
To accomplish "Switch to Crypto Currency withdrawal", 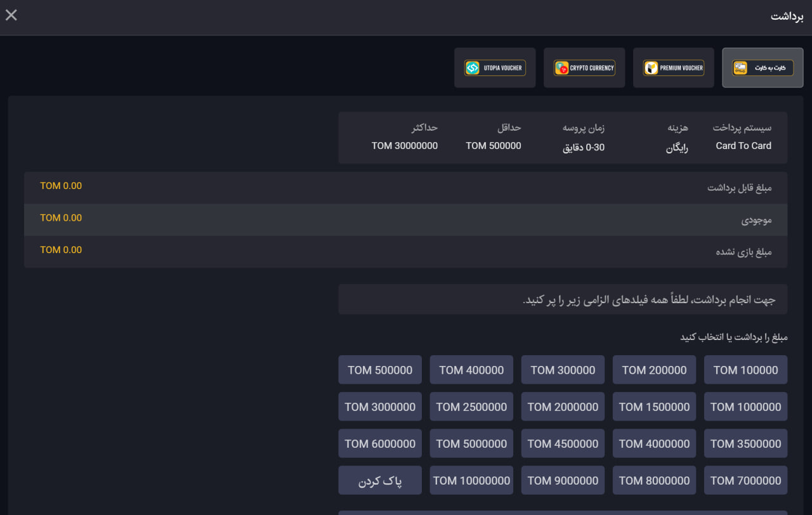I will [x=584, y=68].
